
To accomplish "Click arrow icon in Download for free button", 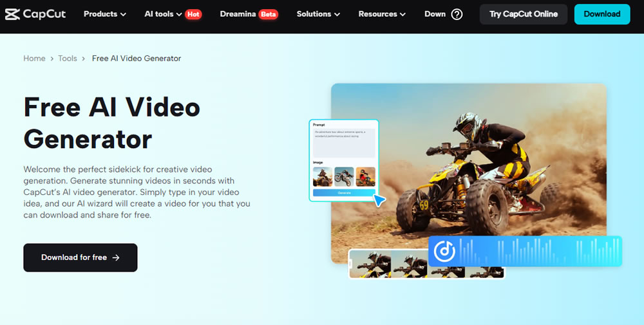I will coord(116,257).
